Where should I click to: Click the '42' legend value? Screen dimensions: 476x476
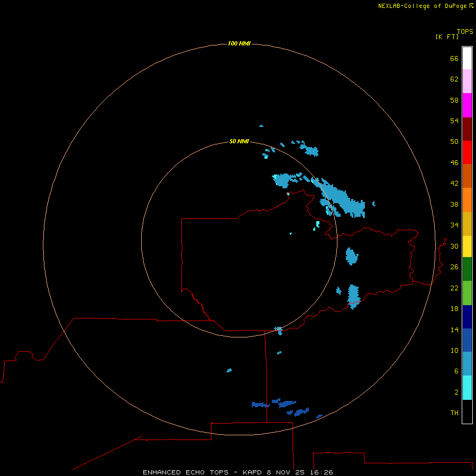coord(454,184)
